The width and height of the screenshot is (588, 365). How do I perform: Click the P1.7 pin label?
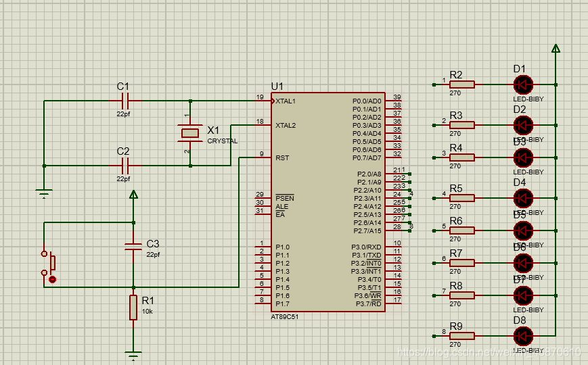(x=282, y=304)
